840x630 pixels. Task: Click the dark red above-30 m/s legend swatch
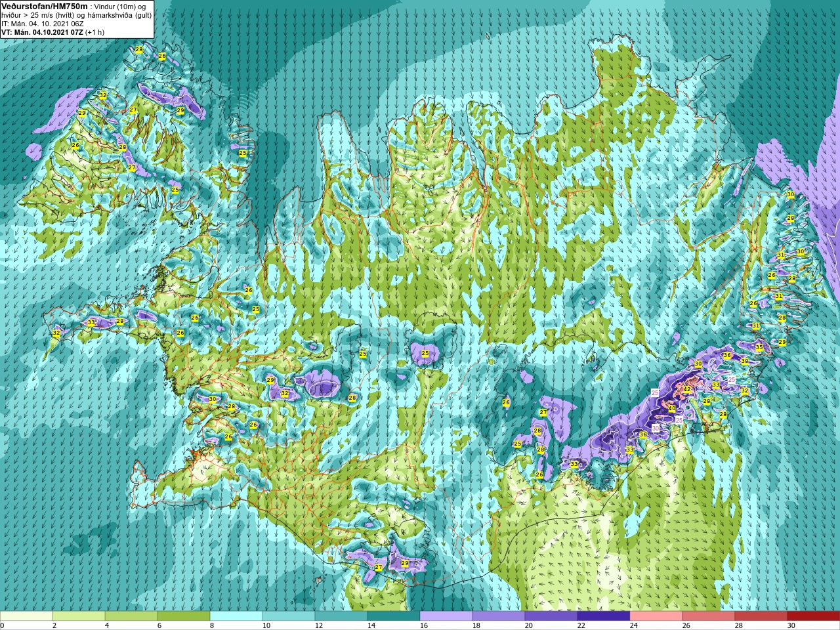(814, 616)
